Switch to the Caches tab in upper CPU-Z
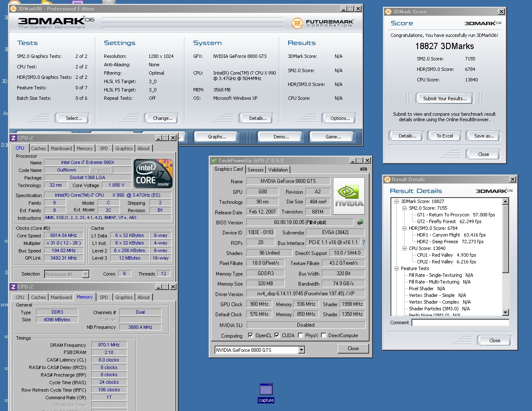The width and height of the screenshot is (532, 411). click(39, 148)
